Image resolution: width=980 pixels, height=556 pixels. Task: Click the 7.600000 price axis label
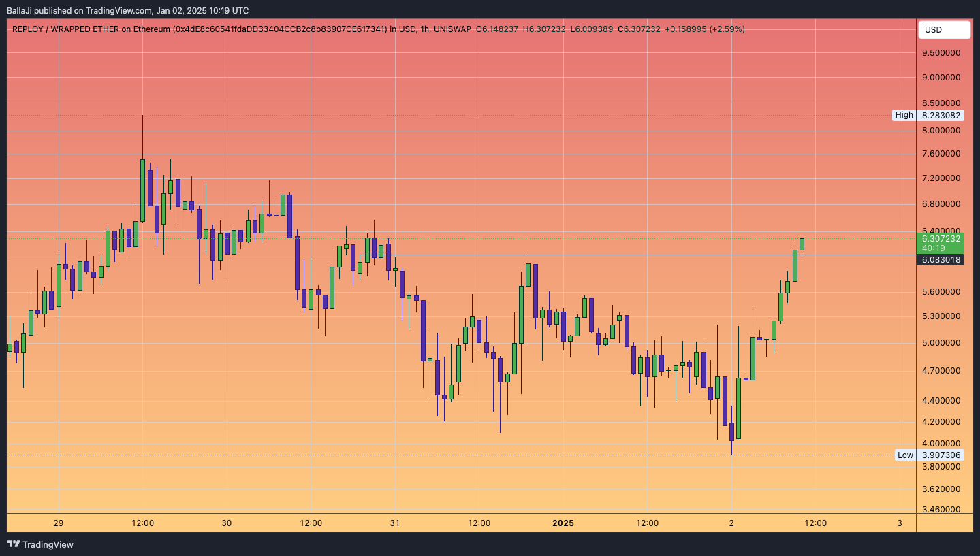(x=941, y=154)
